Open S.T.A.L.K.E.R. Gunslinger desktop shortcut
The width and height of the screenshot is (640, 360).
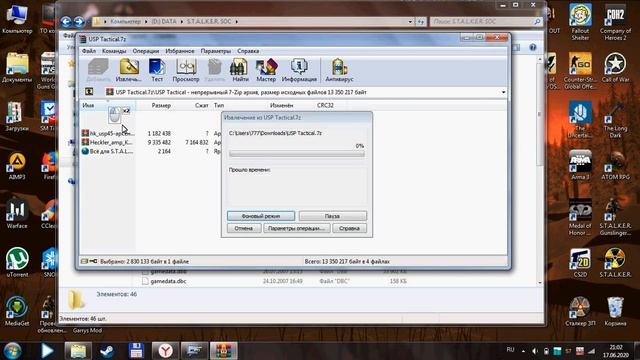tap(615, 218)
